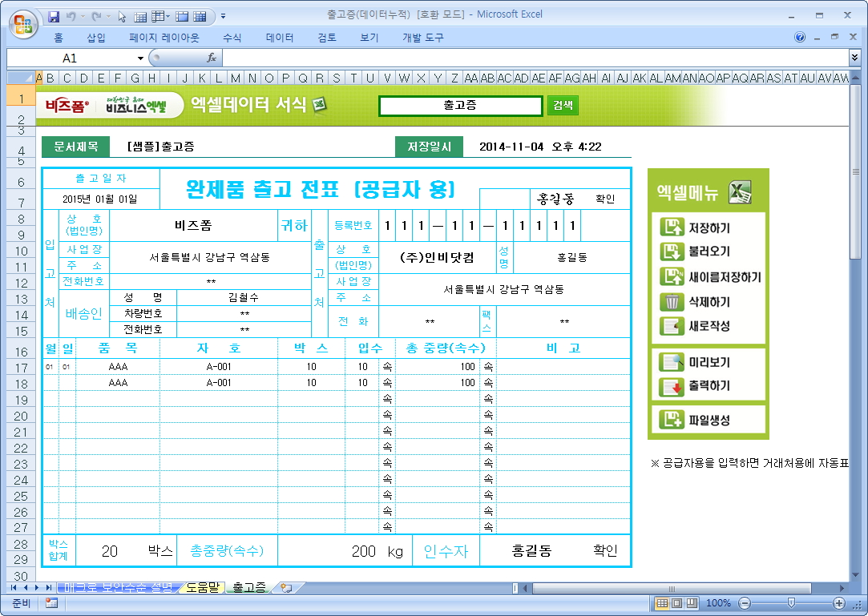Open the 삽입 ribbon tab
The height and width of the screenshot is (616, 868).
[96, 38]
